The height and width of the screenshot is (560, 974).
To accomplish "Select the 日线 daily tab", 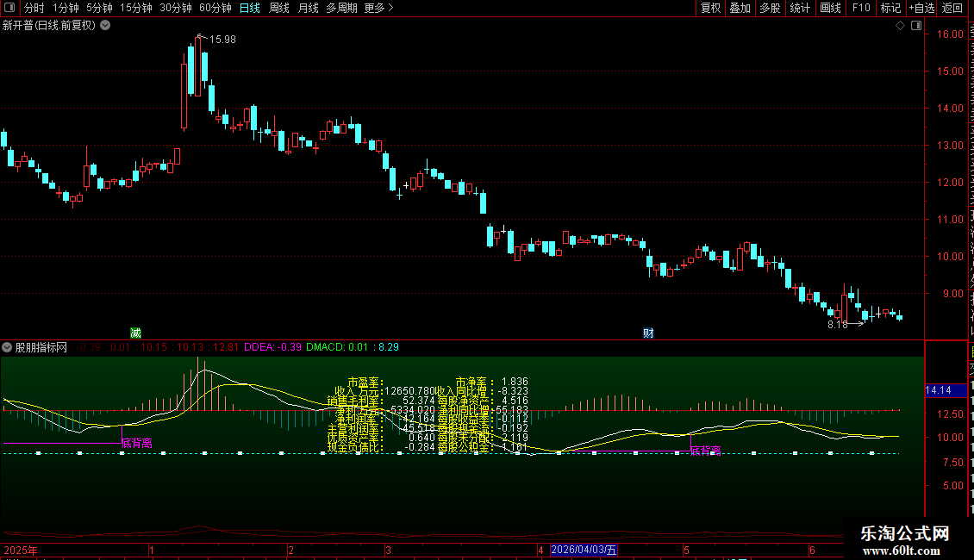I will click(250, 8).
